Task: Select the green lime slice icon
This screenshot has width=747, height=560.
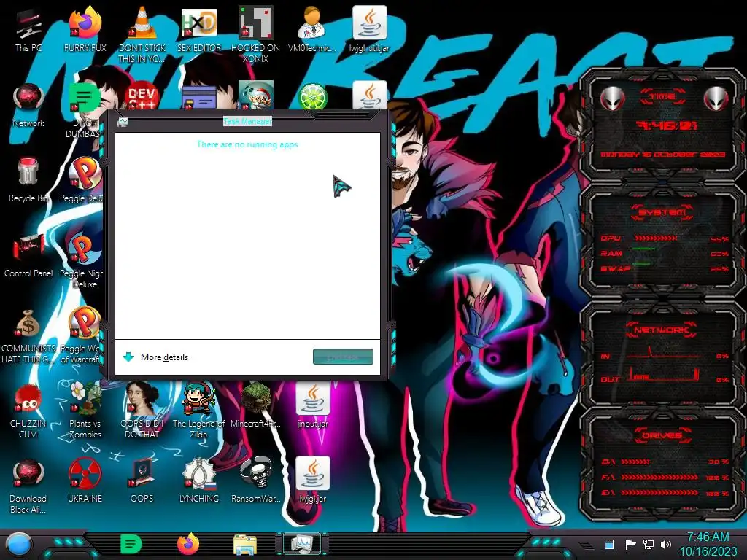Action: click(x=312, y=96)
